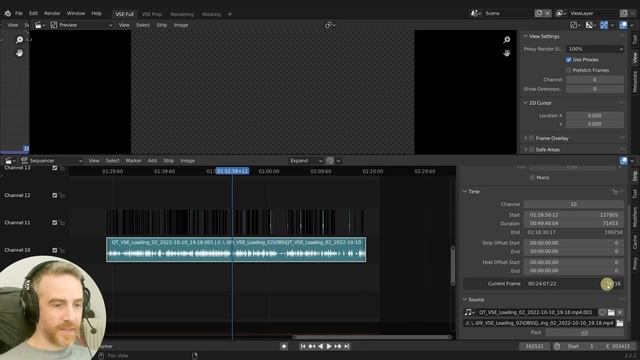Open sound file using folder icon
Screen dimensions: 640x360
coord(611,312)
